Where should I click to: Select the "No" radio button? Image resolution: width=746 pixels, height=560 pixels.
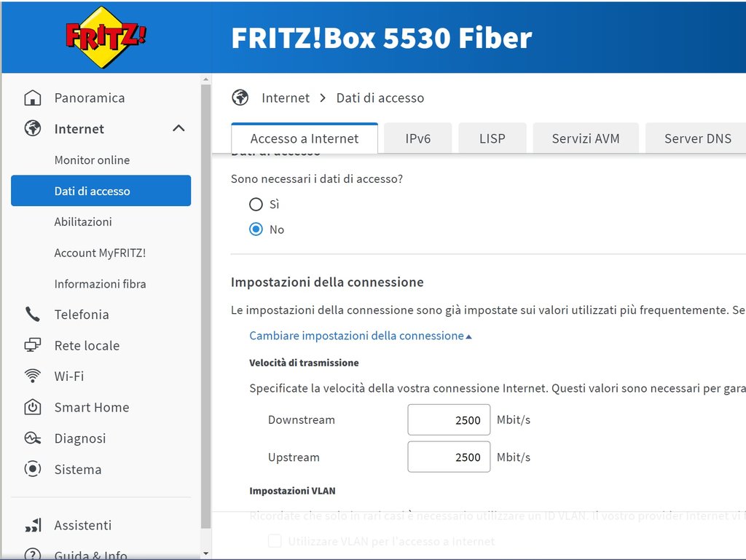256,229
